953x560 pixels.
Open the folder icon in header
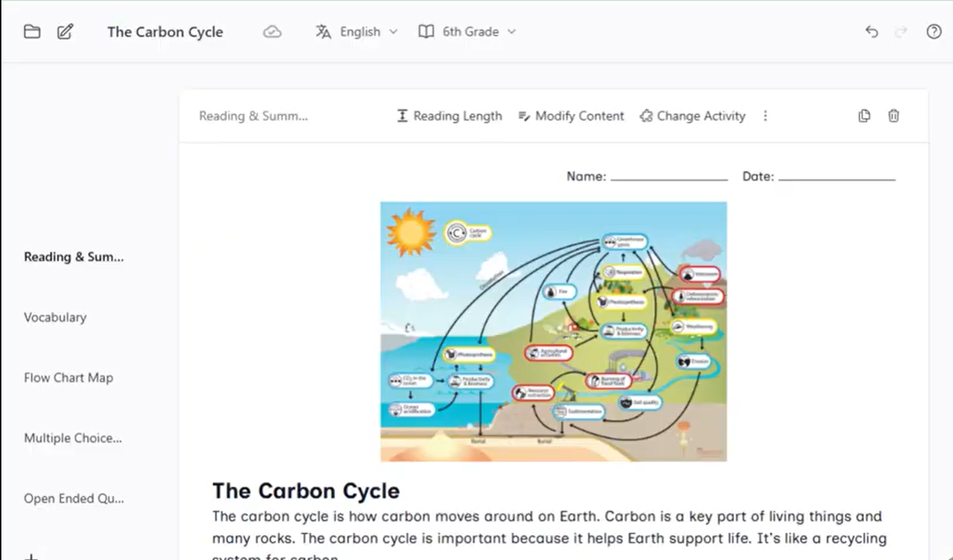click(32, 32)
